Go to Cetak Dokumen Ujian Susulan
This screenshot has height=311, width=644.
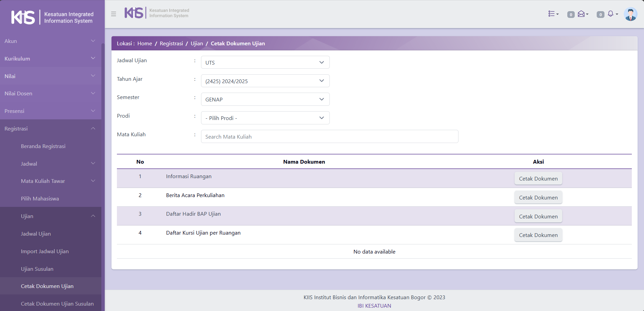pyautogui.click(x=57, y=304)
